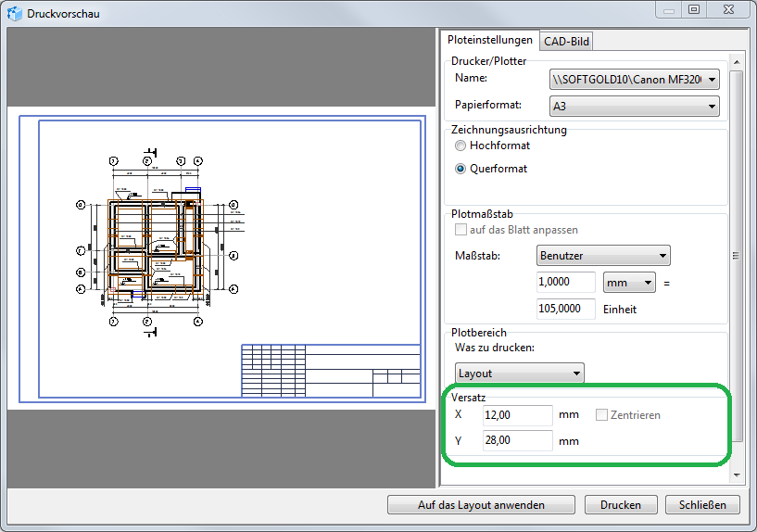Toggle 'auf das Blatt anpassen' checkbox
The image size is (757, 532).
(x=461, y=230)
